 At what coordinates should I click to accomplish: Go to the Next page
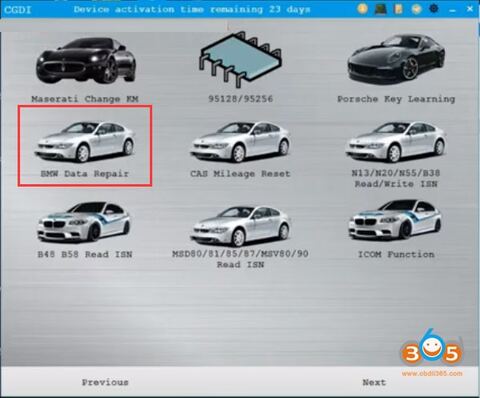coord(374,382)
